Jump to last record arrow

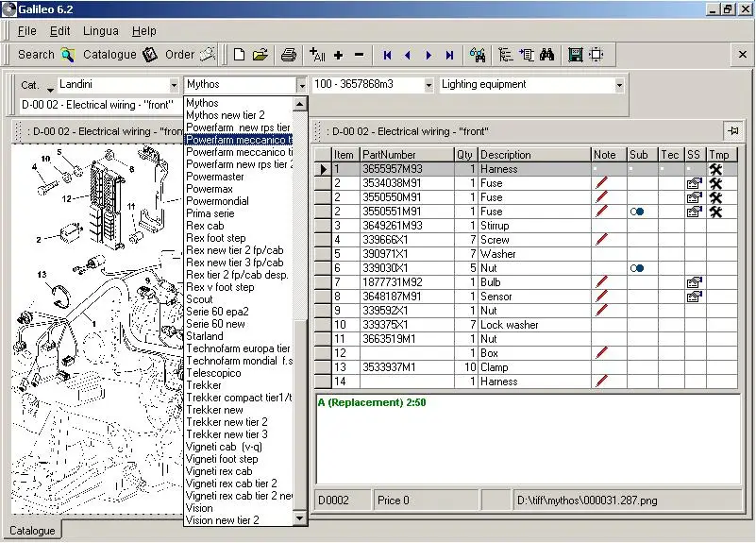(449, 55)
